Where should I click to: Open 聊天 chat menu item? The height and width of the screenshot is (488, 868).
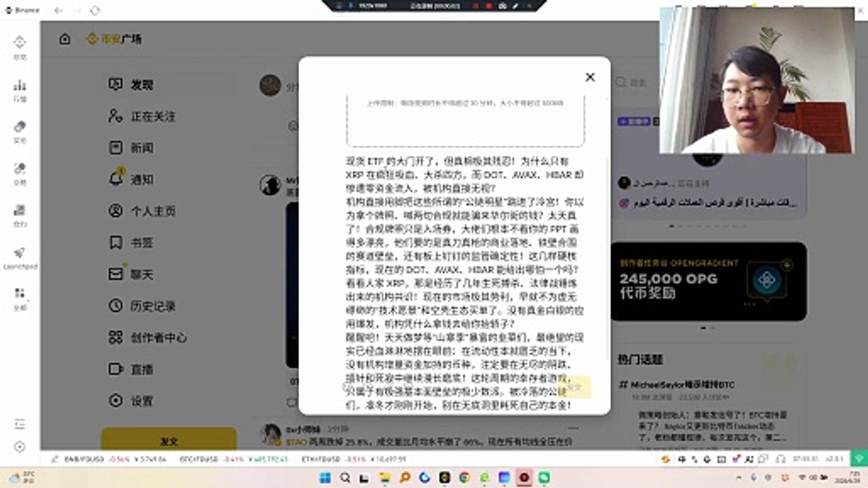[x=170, y=274]
